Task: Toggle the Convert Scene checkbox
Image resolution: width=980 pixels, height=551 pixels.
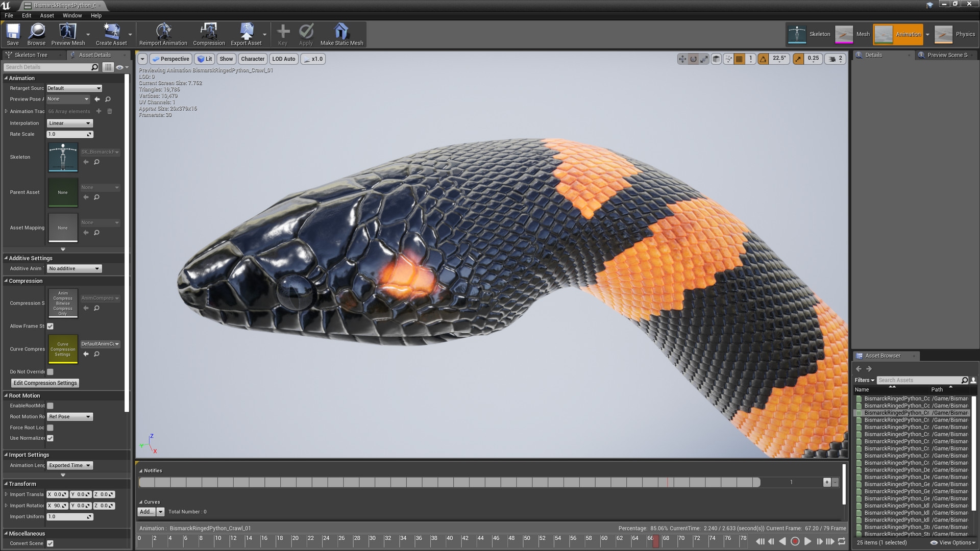Action: (50, 543)
